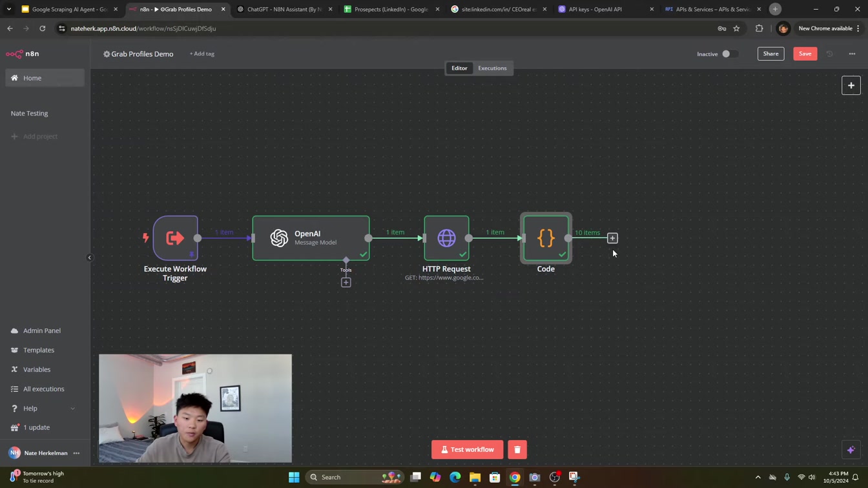Image resolution: width=868 pixels, height=488 pixels.
Task: Rename the Grab Profiles Demo workflow title
Action: click(x=142, y=54)
